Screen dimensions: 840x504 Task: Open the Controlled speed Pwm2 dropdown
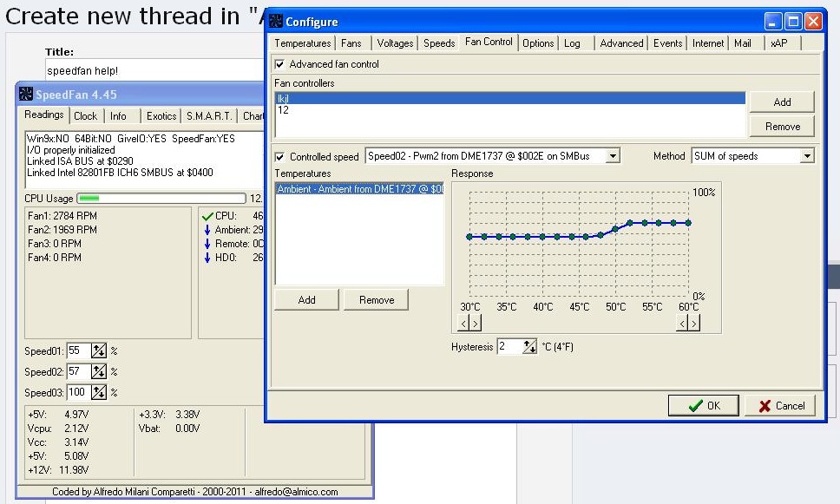pos(613,156)
